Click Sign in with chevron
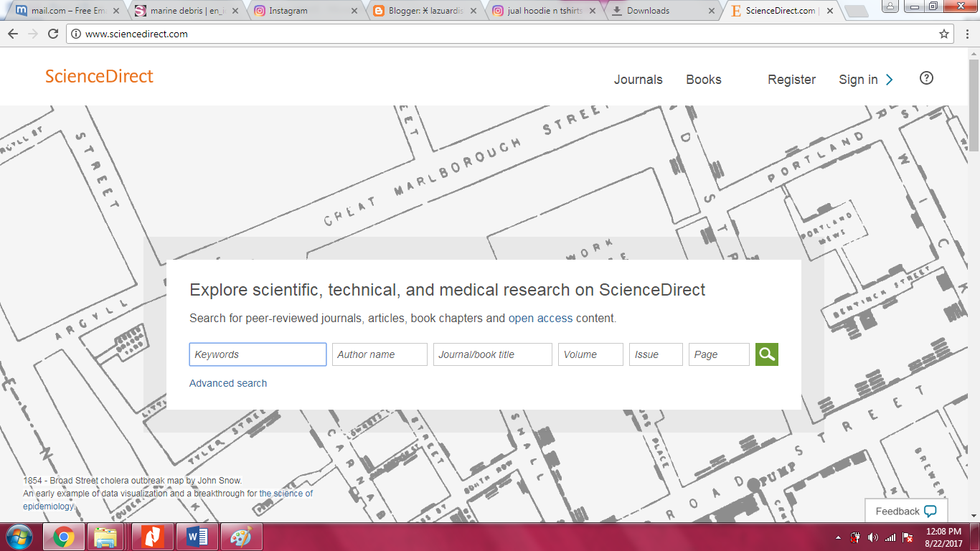The width and height of the screenshot is (980, 551). 866,80
